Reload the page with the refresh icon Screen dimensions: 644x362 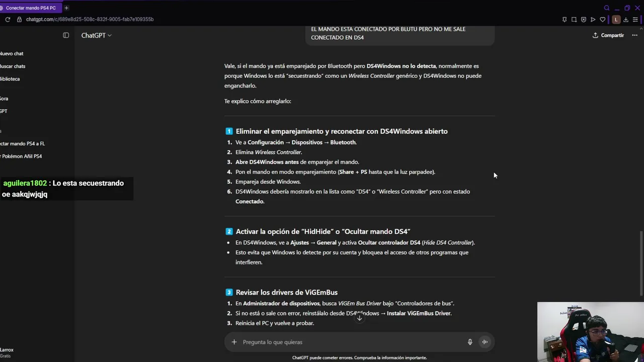pyautogui.click(x=8, y=19)
